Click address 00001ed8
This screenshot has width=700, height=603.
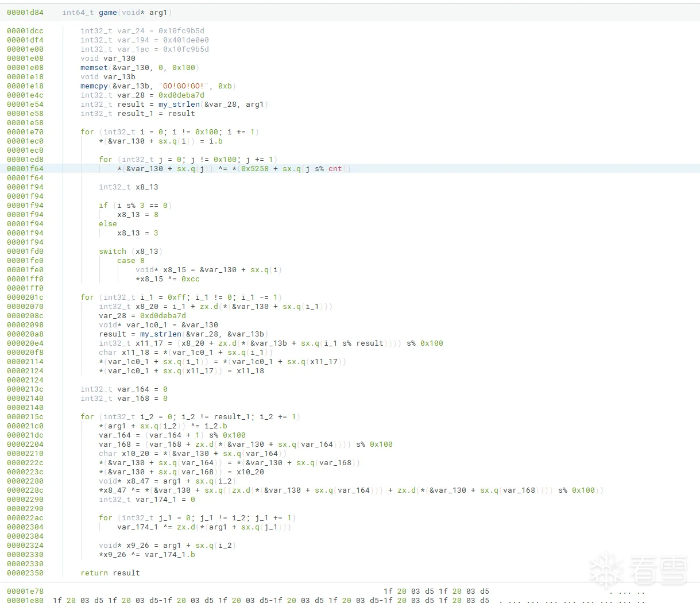(x=25, y=160)
